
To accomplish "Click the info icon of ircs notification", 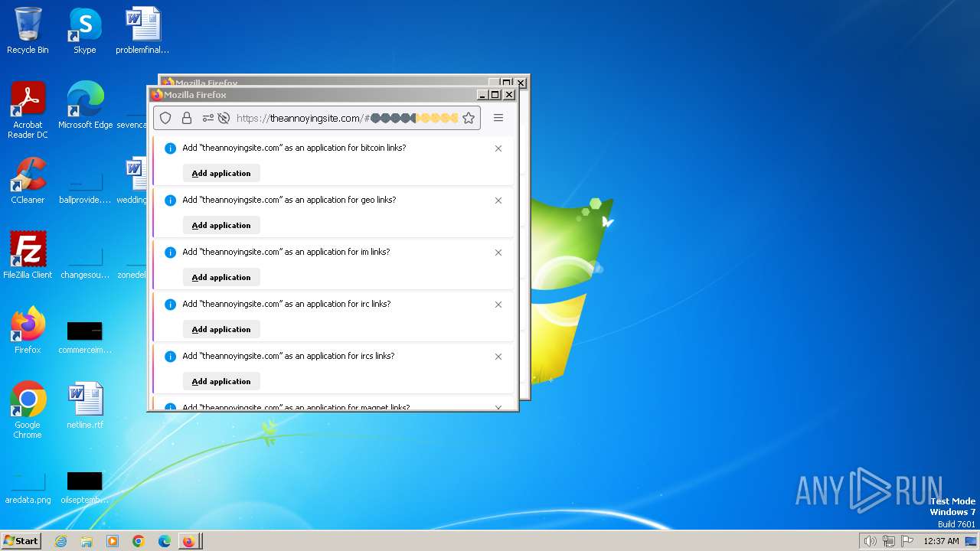I will coord(171,357).
